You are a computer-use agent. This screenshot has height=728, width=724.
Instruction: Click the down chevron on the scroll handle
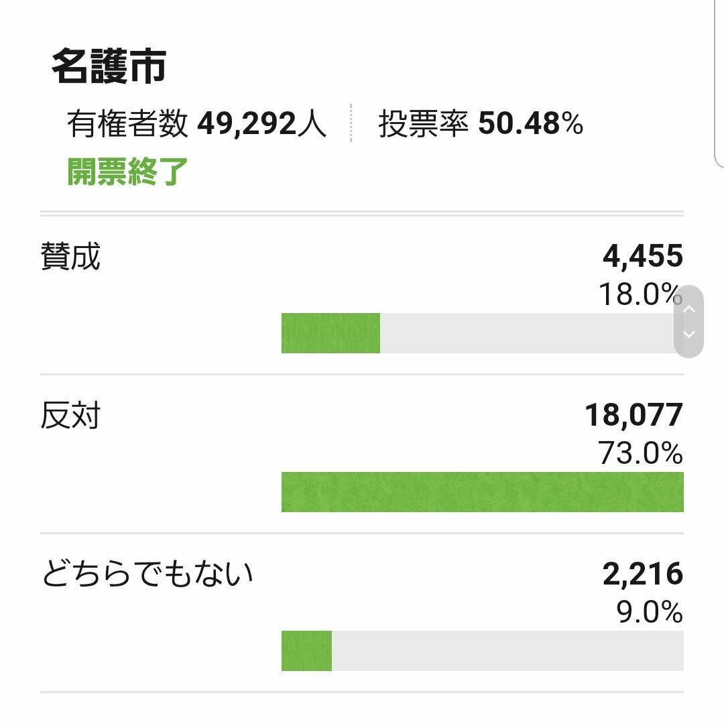(688, 334)
